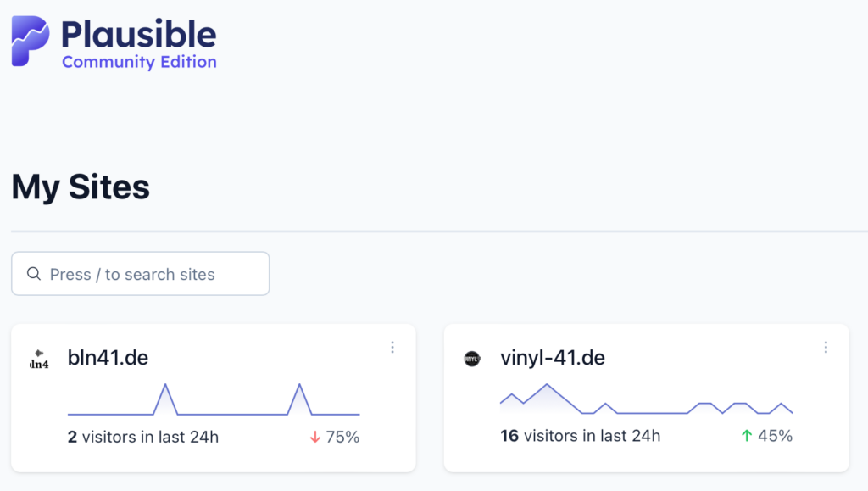This screenshot has height=491, width=868.
Task: Click the bln41.de site favicon
Action: tap(37, 358)
